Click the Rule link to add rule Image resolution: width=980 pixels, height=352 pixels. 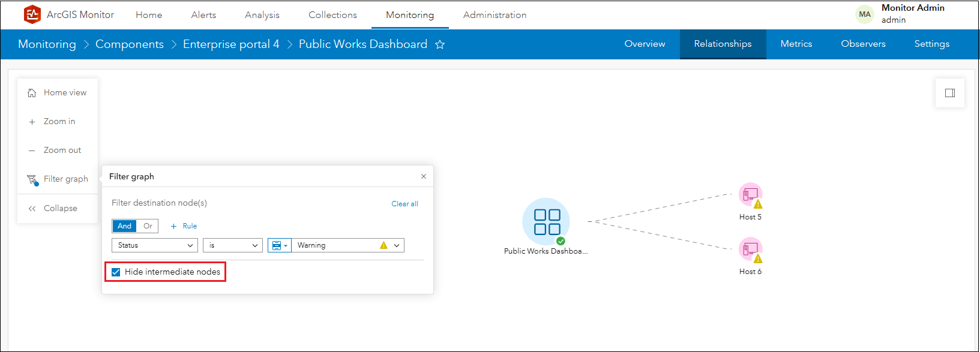(x=190, y=226)
